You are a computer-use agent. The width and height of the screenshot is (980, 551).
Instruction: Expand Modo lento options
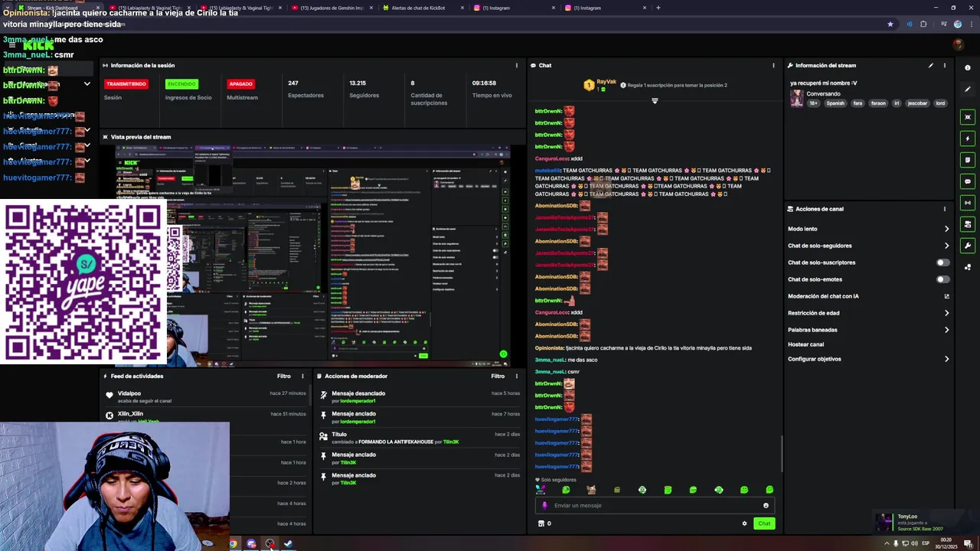tap(946, 229)
